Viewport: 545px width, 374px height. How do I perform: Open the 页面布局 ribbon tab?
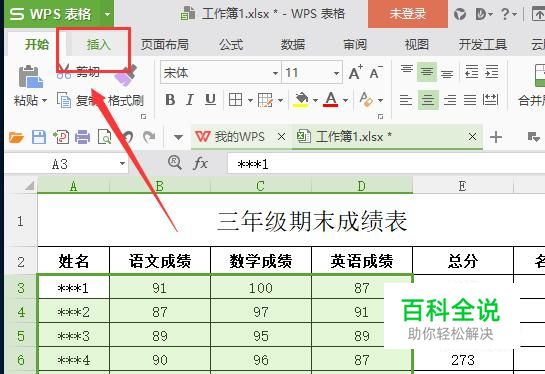pyautogui.click(x=164, y=44)
